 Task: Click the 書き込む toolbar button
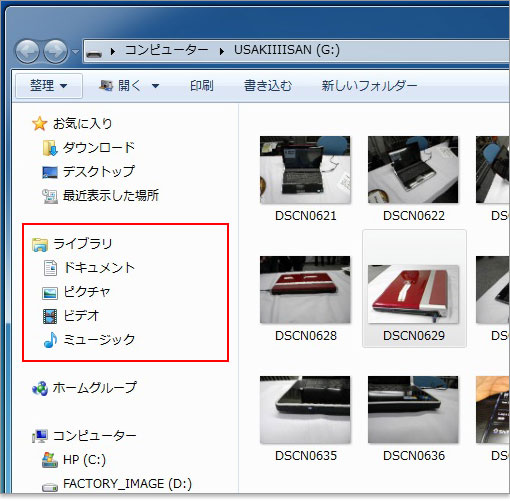coord(268,86)
